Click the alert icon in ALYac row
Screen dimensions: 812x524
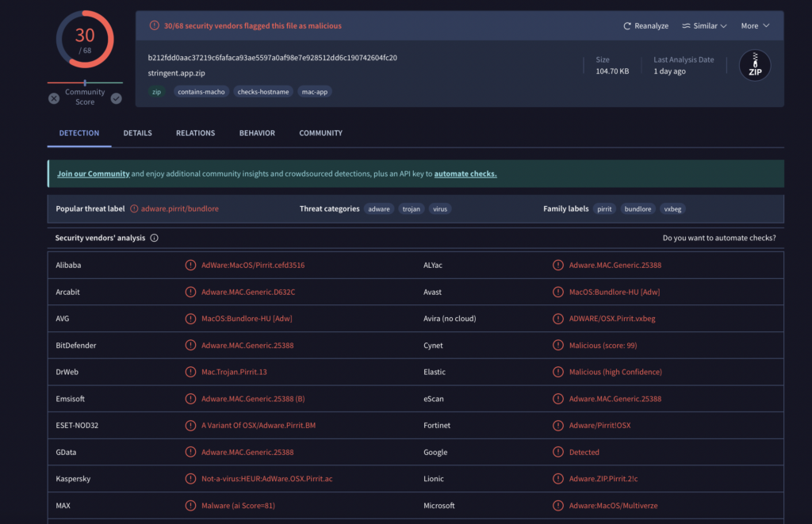(x=557, y=265)
